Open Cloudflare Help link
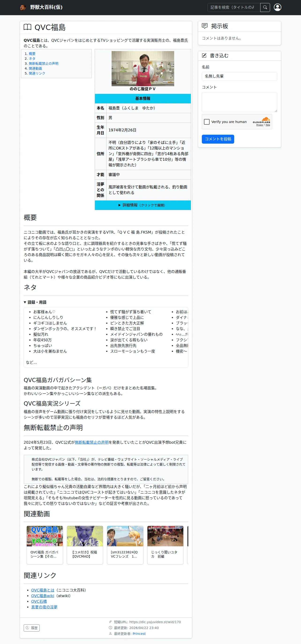The width and height of the screenshot is (301, 644). click(268, 125)
